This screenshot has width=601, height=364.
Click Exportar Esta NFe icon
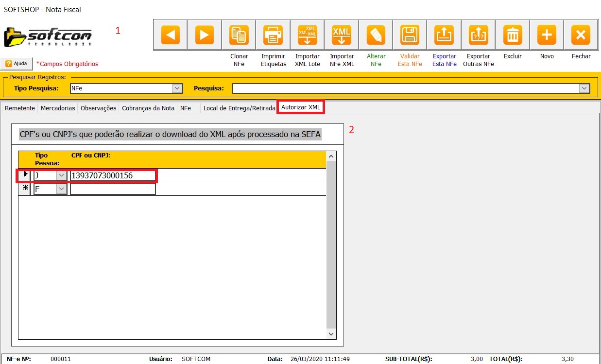(x=444, y=35)
